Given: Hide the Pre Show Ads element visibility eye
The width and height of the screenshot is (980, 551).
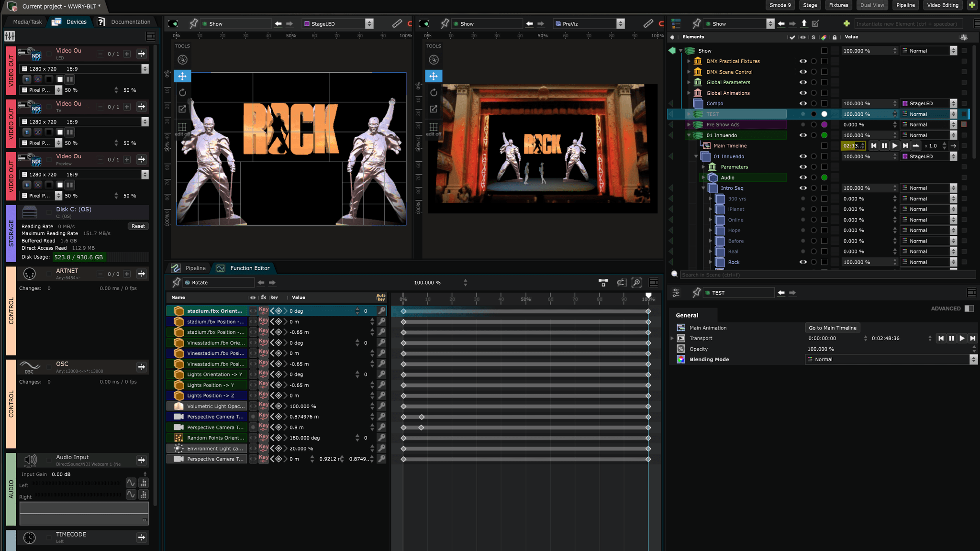Looking at the screenshot, I should click(803, 124).
